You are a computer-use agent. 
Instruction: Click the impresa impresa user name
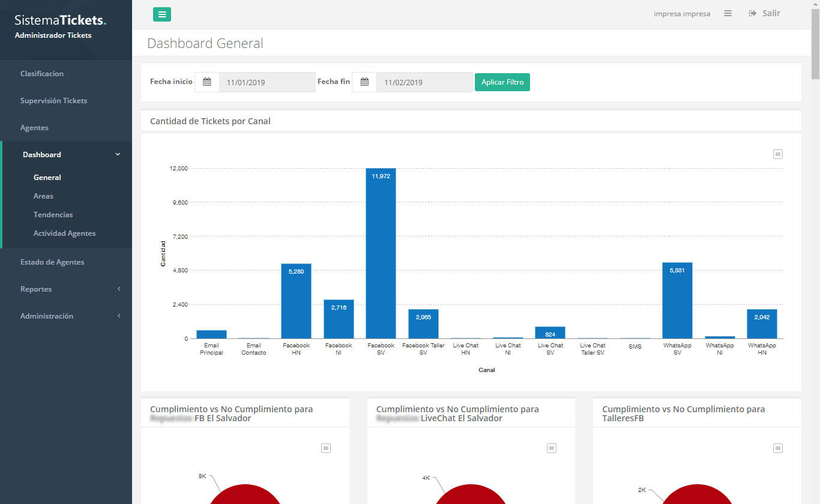[x=682, y=13]
